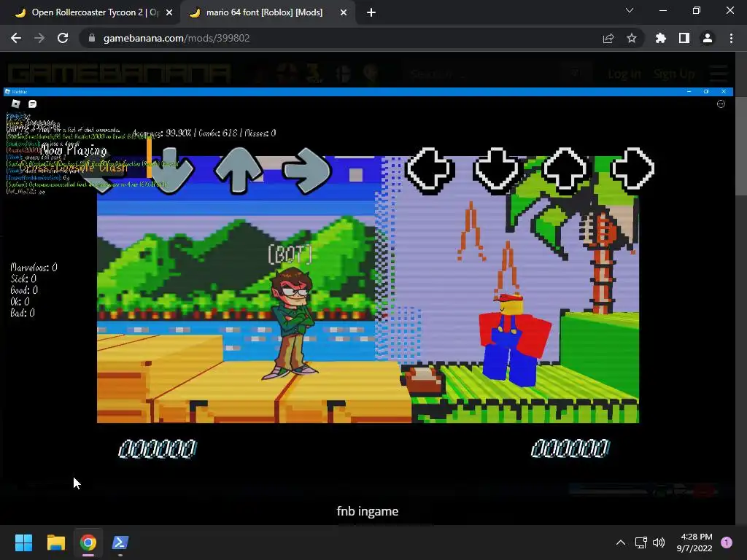Click the Marvelous: 0 counter

click(34, 267)
